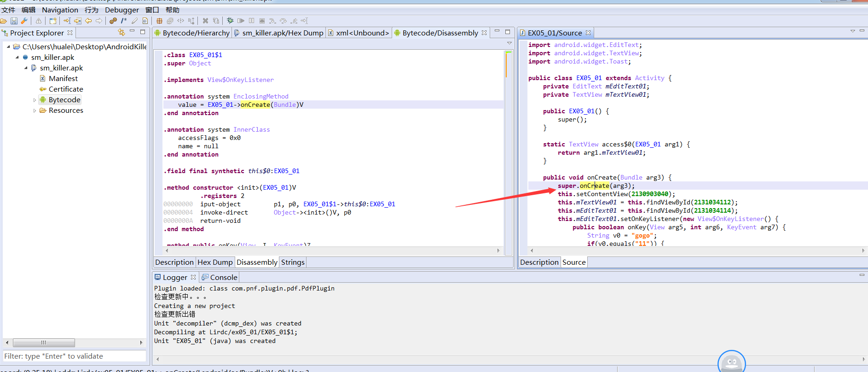This screenshot has width=868, height=372.
Task: Click the Project Explorer filter input field
Action: [75, 356]
